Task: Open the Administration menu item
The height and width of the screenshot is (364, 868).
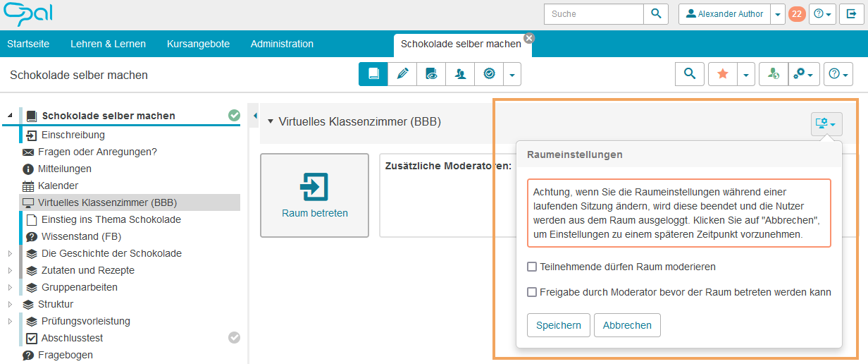Action: pyautogui.click(x=282, y=44)
